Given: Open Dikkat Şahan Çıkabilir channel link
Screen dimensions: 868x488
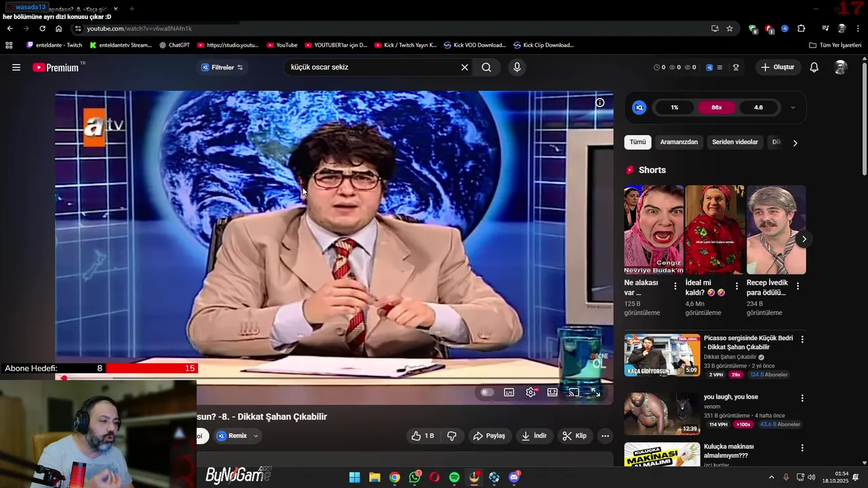Looking at the screenshot, I should pyautogui.click(x=730, y=357).
